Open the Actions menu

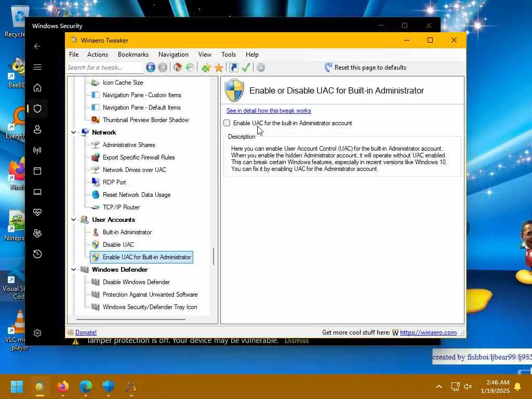(97, 54)
